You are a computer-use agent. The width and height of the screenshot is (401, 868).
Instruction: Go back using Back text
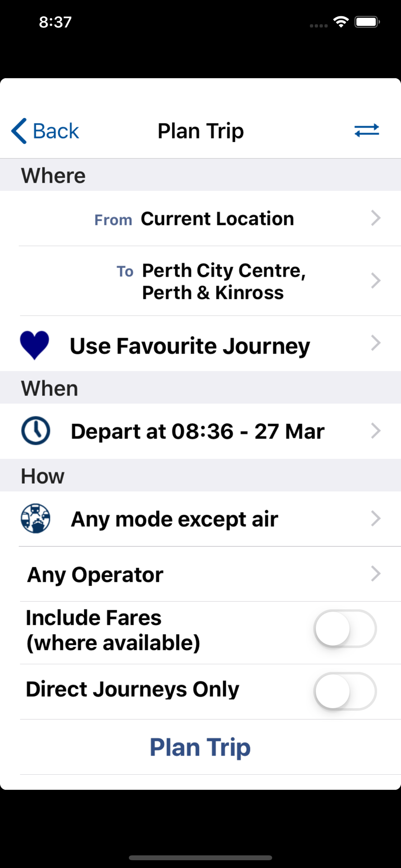(56, 131)
